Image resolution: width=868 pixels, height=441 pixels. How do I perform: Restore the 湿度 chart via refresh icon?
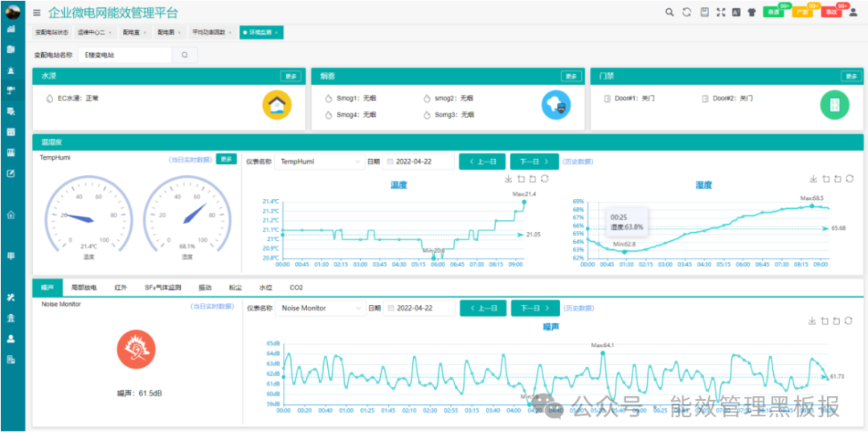850,178
